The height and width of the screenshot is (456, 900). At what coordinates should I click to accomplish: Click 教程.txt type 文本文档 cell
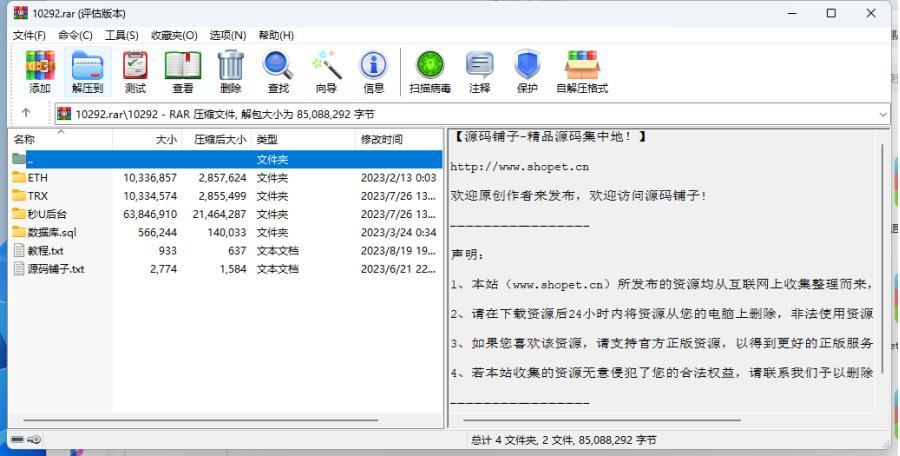coord(277,250)
